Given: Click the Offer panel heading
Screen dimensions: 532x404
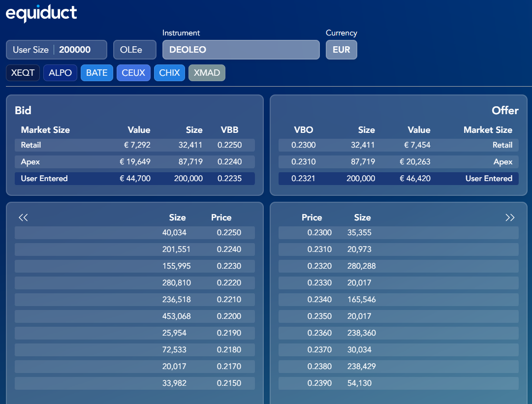Looking at the screenshot, I should (505, 110).
